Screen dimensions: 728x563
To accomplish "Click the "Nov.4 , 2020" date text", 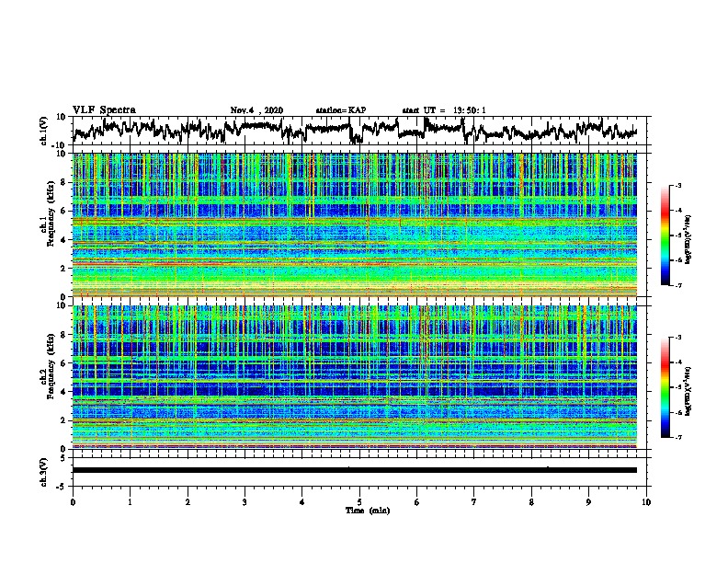I will tap(256, 110).
